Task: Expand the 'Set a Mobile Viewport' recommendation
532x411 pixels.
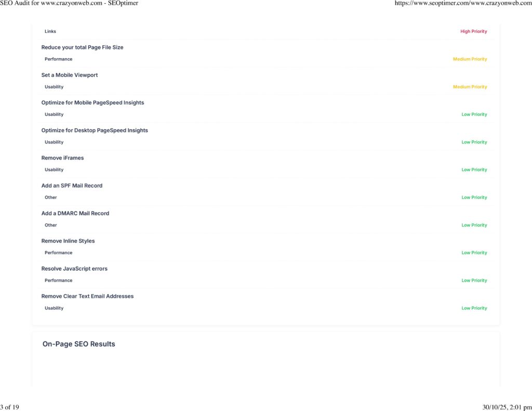Action: [69, 75]
